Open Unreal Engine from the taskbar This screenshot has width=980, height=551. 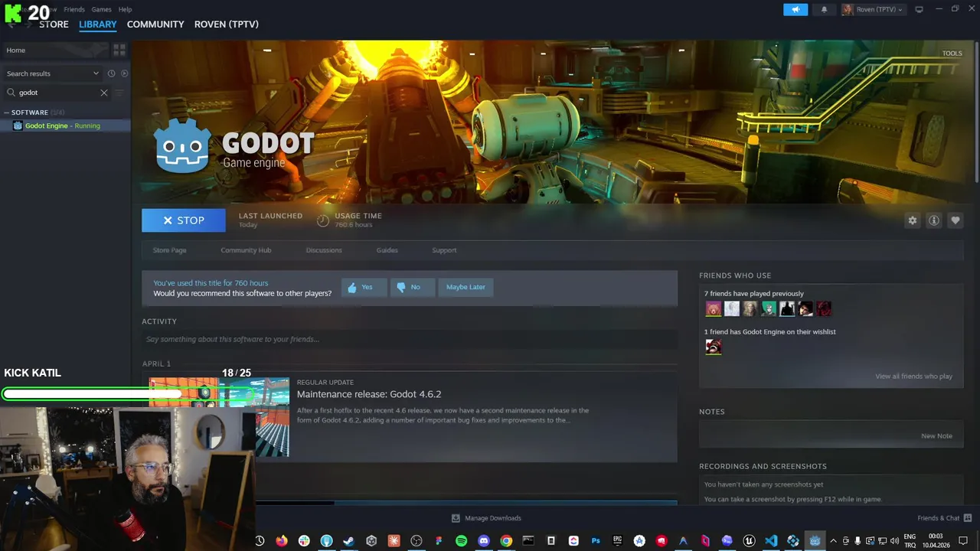coord(750,540)
